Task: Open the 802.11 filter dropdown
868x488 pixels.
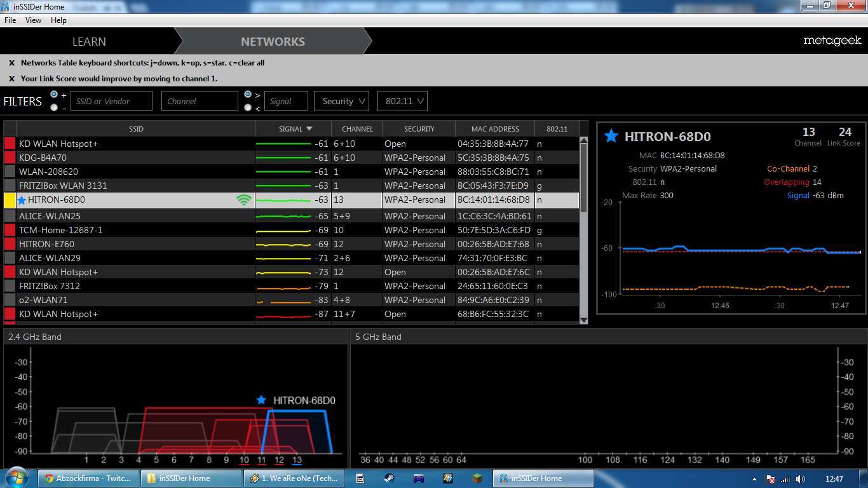Action: tap(402, 101)
